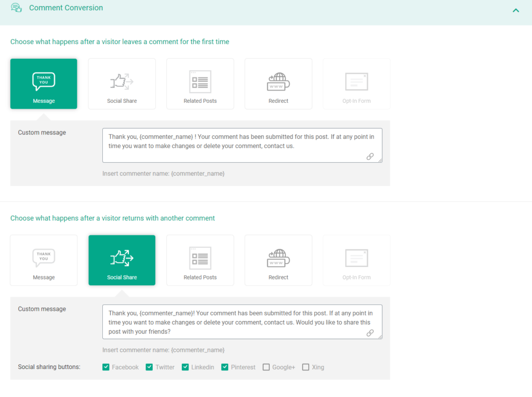Click link icon in first custom message box
This screenshot has width=532, height=397.
(x=370, y=156)
